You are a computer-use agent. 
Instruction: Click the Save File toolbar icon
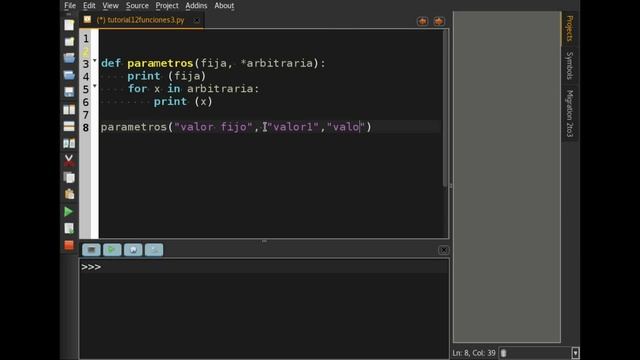click(69, 92)
